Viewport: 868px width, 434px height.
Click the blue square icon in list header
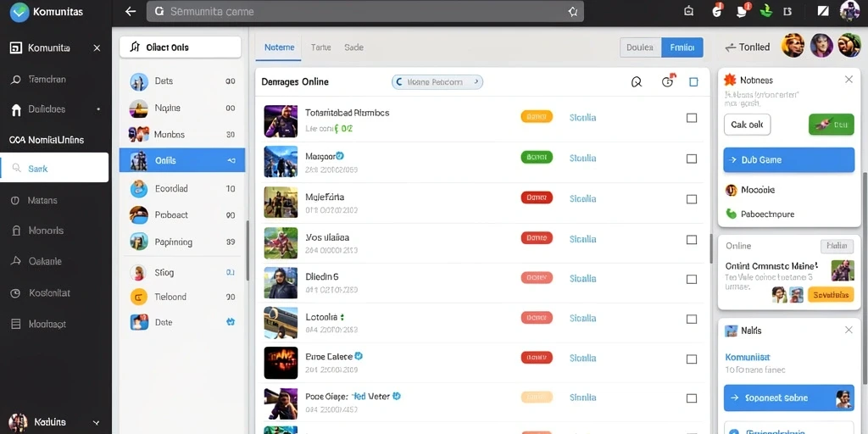pyautogui.click(x=693, y=82)
